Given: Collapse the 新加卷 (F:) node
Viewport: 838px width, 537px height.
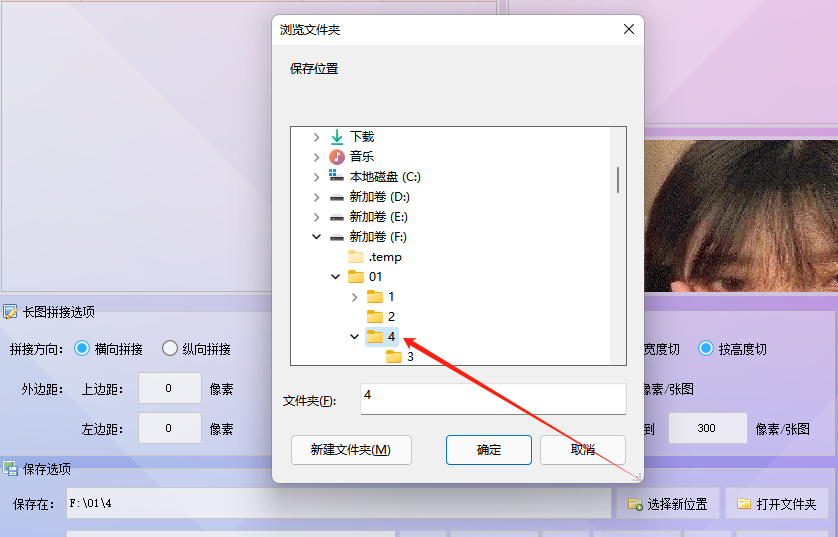Looking at the screenshot, I should point(316,237).
